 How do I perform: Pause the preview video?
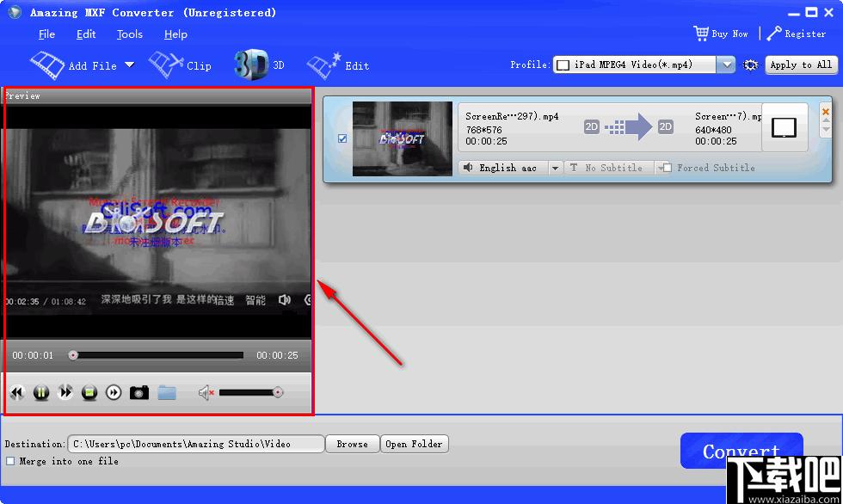tap(41, 393)
